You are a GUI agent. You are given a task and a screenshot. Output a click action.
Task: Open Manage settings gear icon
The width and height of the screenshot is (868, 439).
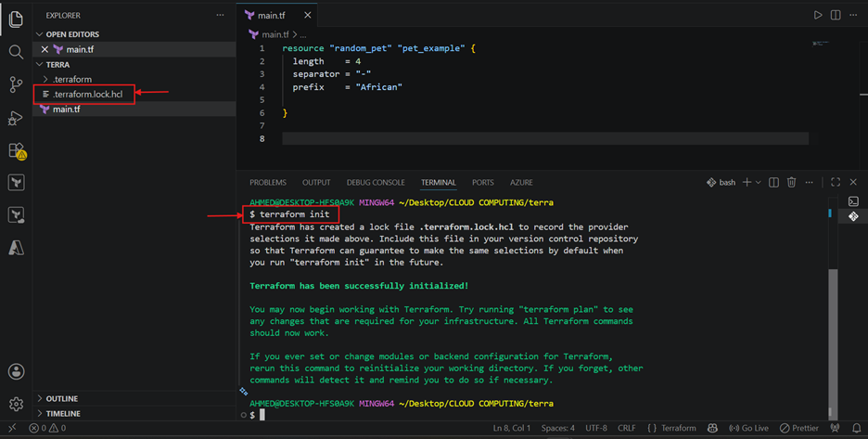click(x=16, y=404)
